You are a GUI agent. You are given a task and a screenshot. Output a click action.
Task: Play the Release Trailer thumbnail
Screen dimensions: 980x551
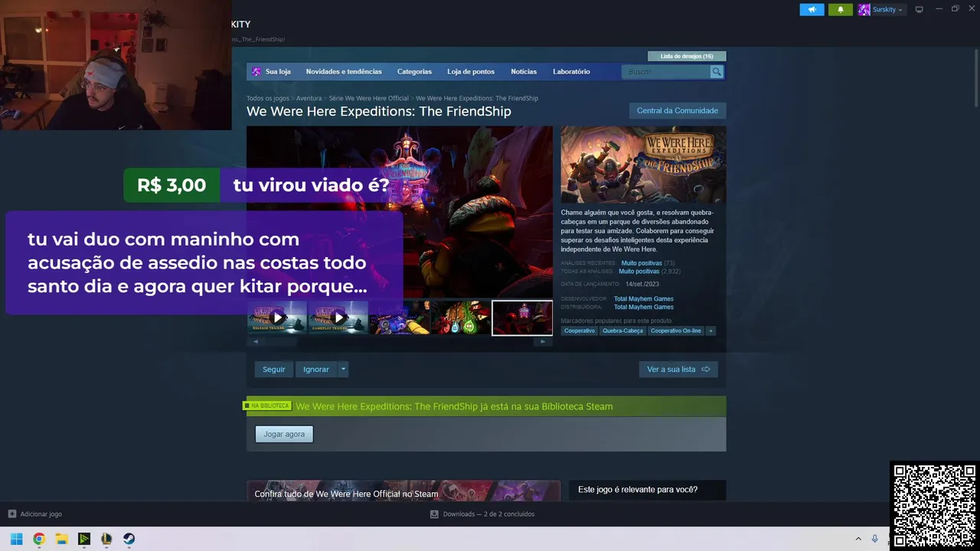[276, 318]
